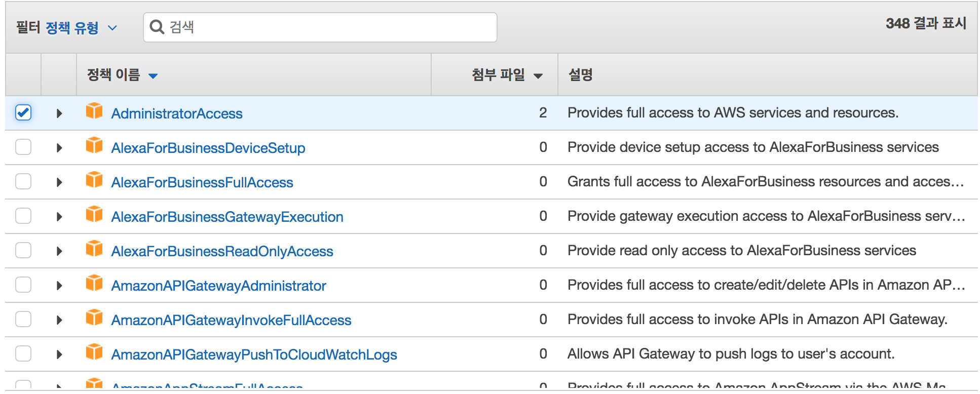980x394 pixels.
Task: Click the policy box icon for AlexaForBusinessDeviceSetup
Action: click(94, 145)
